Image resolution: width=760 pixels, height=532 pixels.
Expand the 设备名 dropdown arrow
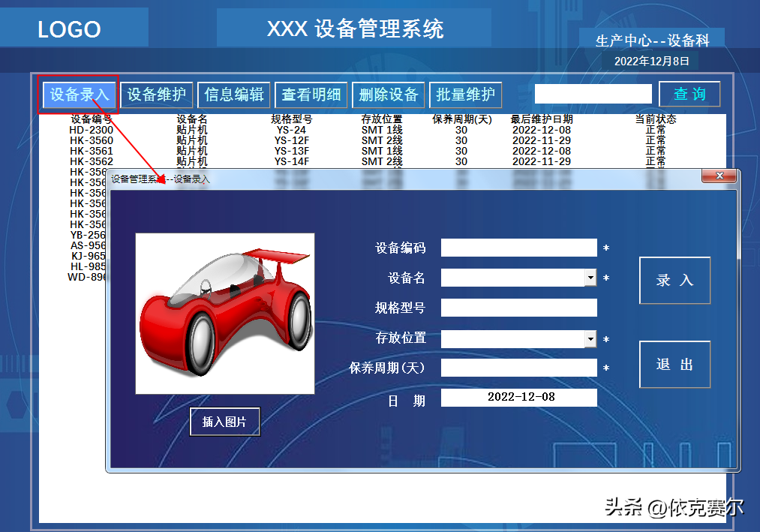(x=590, y=278)
